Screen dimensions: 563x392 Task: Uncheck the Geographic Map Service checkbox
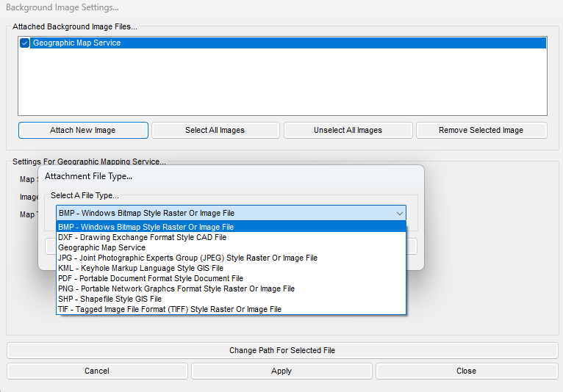[x=24, y=43]
